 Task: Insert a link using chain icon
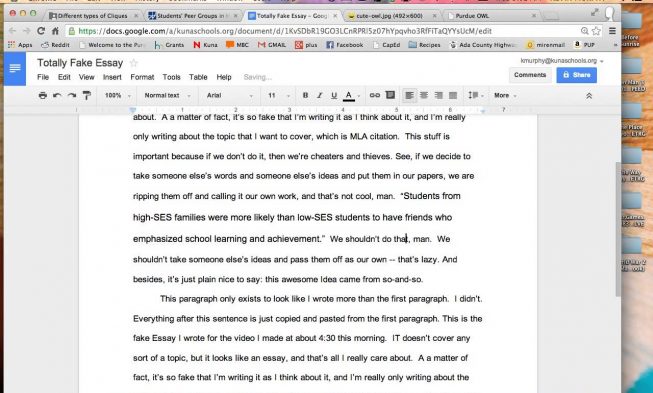[x=375, y=95]
